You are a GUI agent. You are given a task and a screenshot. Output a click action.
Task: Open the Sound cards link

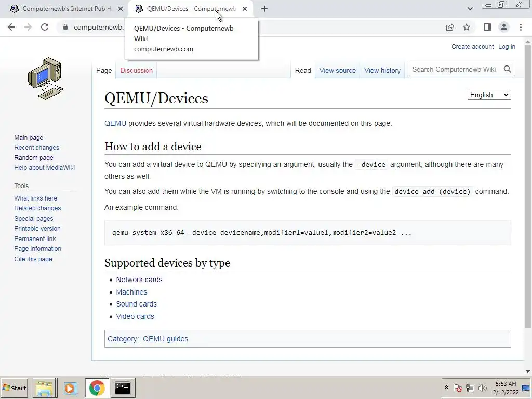tap(137, 304)
